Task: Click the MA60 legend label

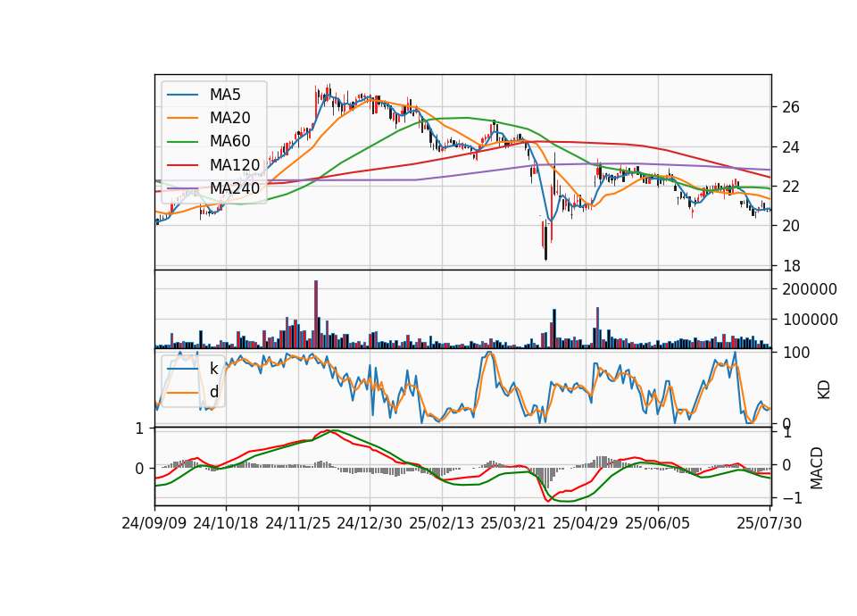Action: 229,141
